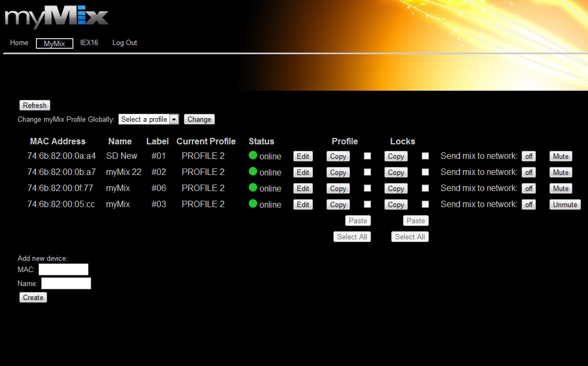Log Out of the myMix interface
588x366 pixels.
click(x=124, y=43)
